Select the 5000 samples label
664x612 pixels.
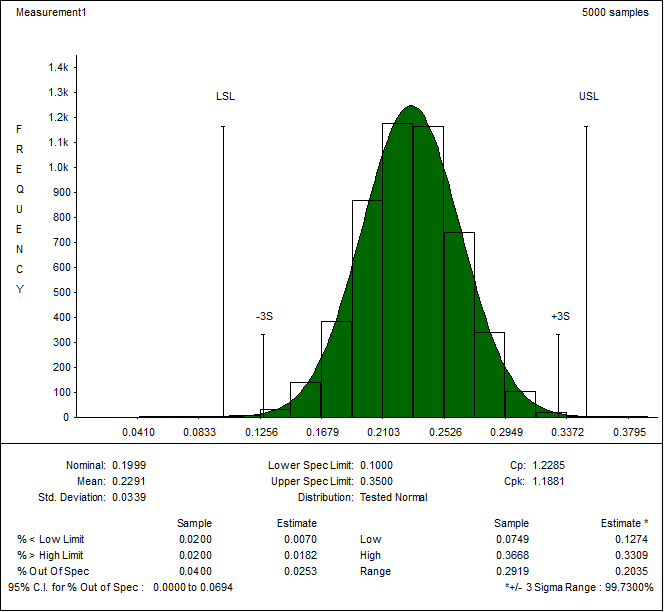tap(615, 12)
